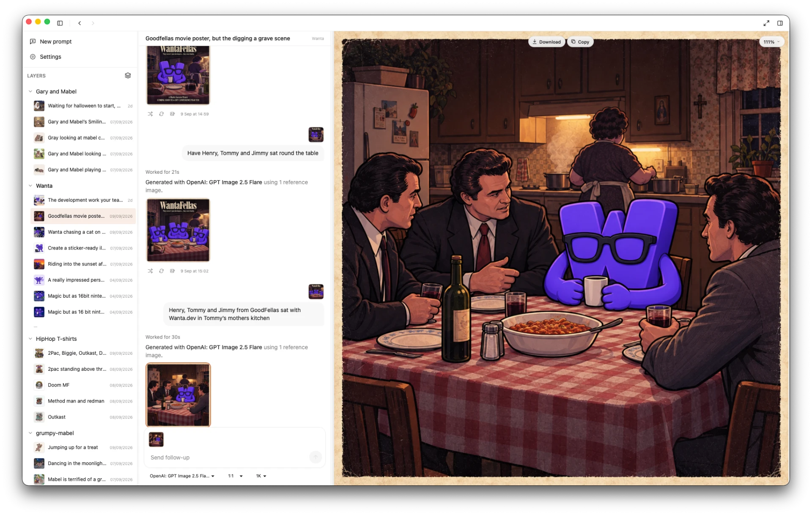Open the 1K resolution dropdown
The width and height of the screenshot is (812, 515).
(261, 476)
